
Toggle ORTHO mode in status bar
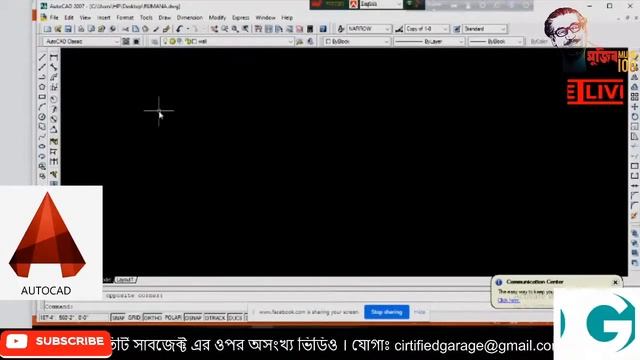[x=153, y=318]
